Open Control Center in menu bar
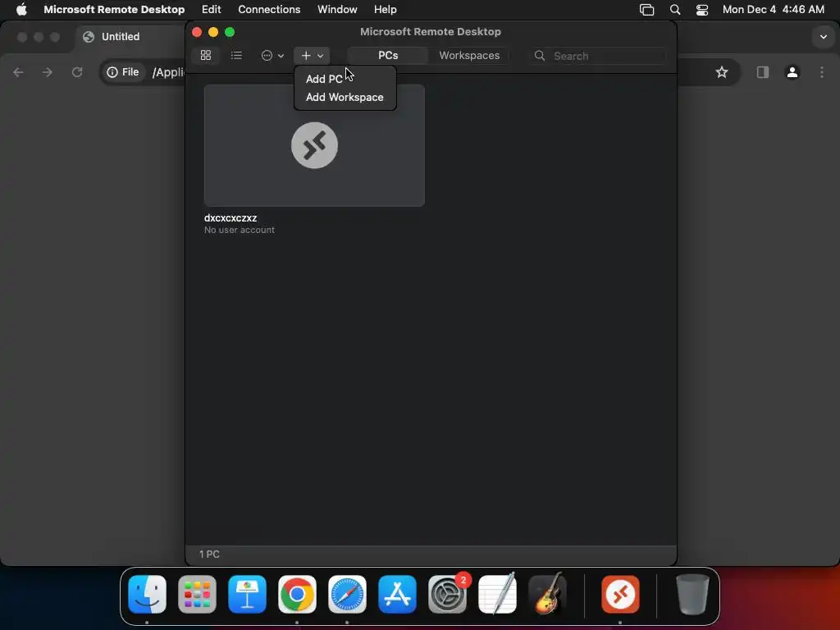The image size is (840, 630). coord(702,10)
